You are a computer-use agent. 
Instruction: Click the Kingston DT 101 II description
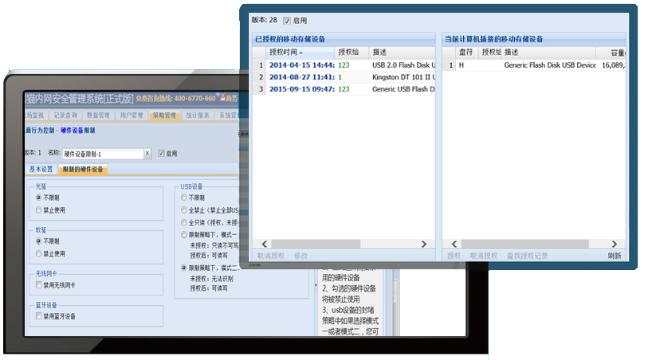(404, 77)
